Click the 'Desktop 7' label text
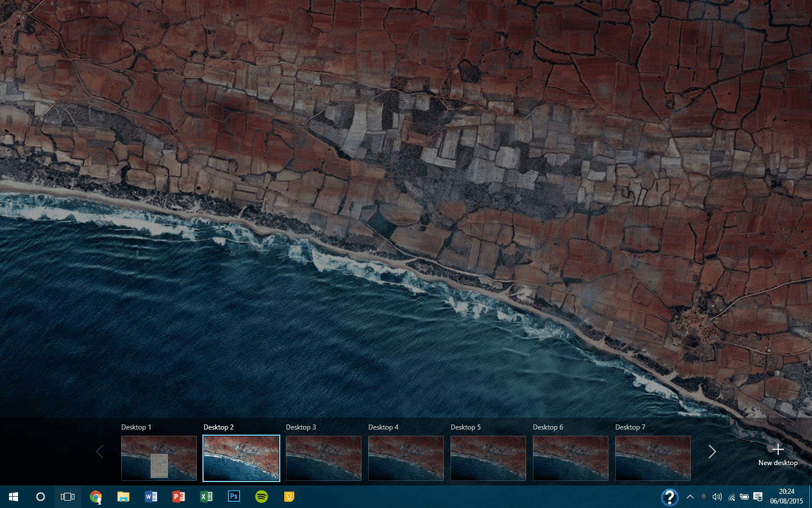The image size is (812, 508). click(630, 427)
